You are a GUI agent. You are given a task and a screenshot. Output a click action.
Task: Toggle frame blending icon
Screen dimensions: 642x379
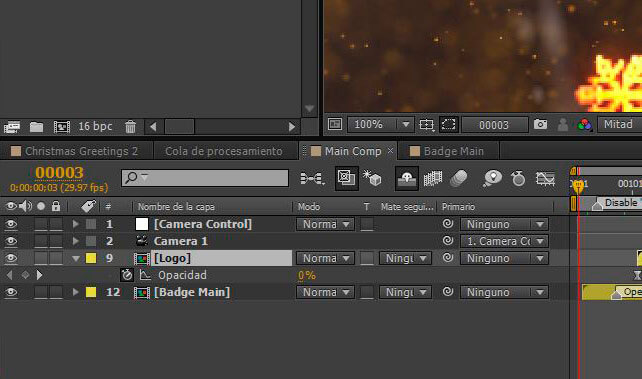coord(432,178)
